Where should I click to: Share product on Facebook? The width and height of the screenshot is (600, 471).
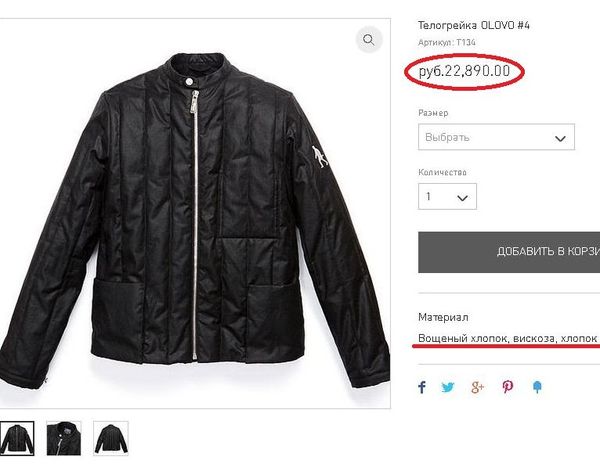422,387
